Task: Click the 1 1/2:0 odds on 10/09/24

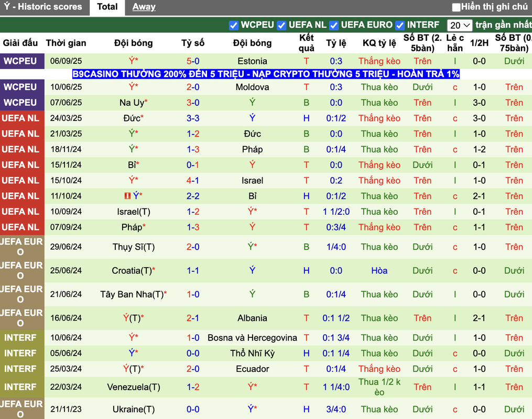Action: click(x=336, y=212)
